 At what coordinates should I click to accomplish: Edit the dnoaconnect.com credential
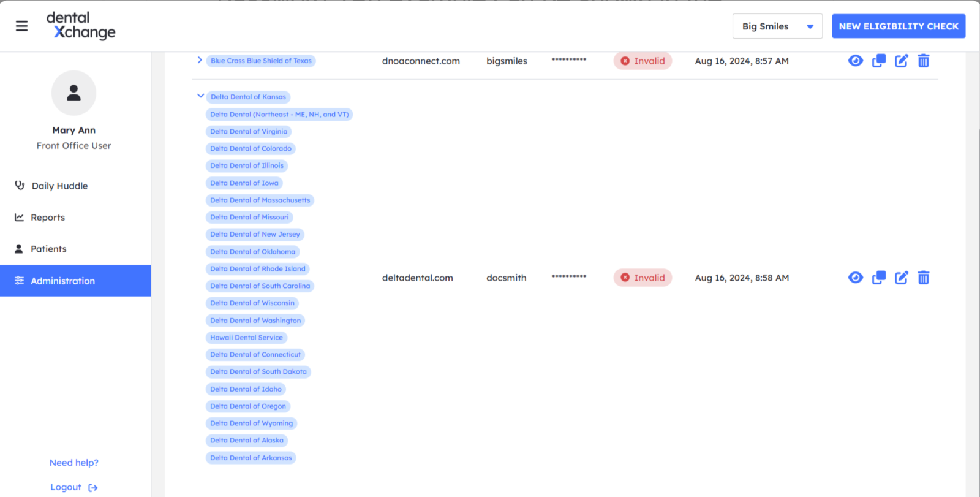point(902,61)
